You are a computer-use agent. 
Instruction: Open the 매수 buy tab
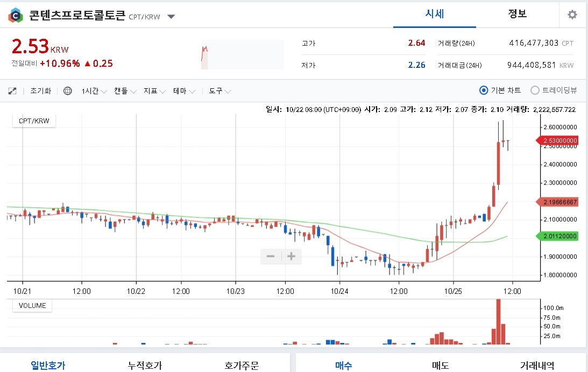(x=344, y=365)
